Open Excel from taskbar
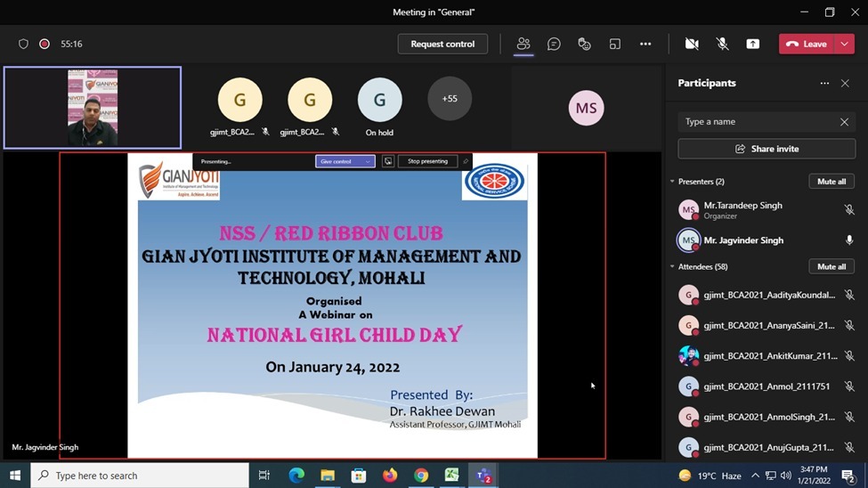 [x=451, y=476]
